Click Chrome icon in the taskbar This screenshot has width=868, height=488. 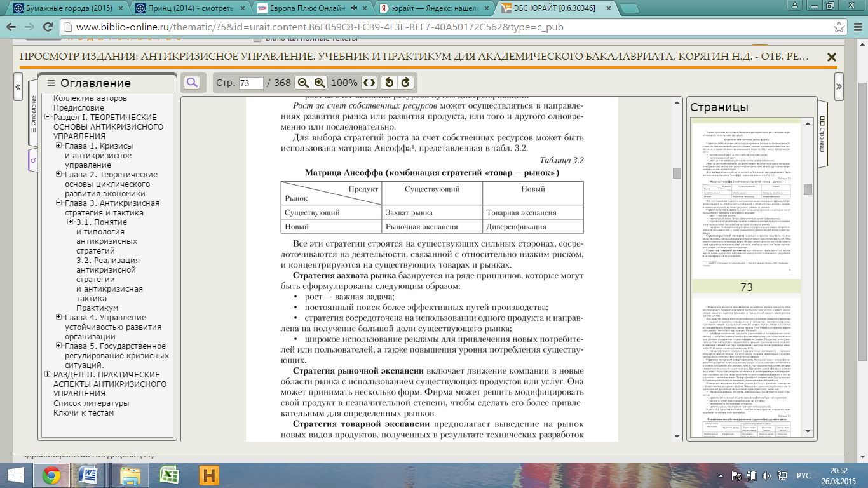click(x=52, y=475)
